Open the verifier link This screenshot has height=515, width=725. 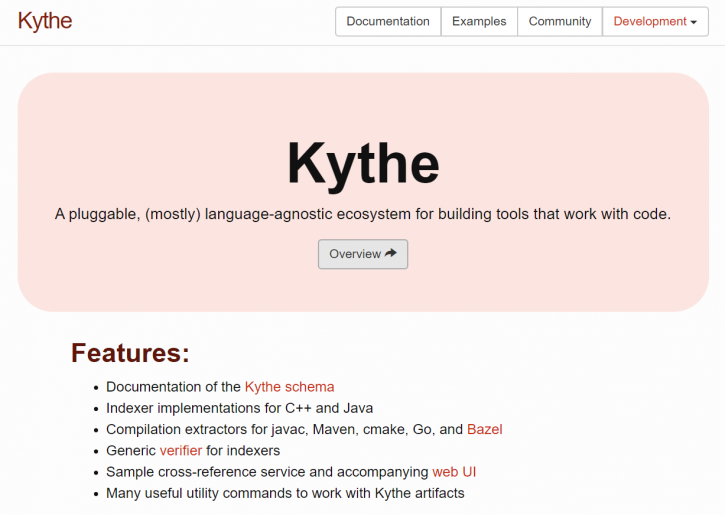181,450
